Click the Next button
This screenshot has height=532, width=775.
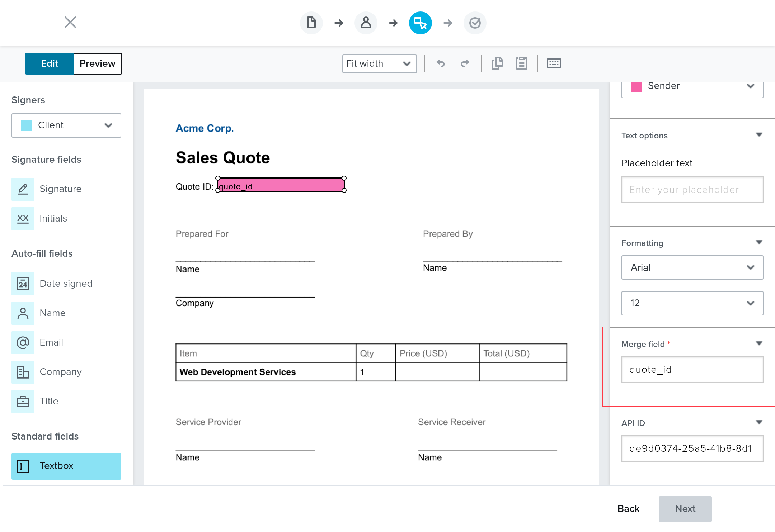[x=685, y=509]
